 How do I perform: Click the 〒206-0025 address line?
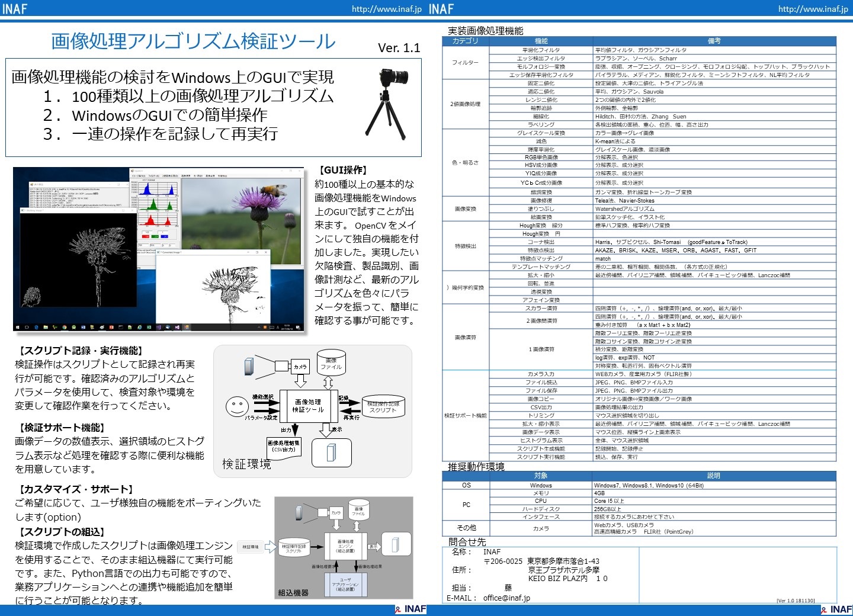pyautogui.click(x=541, y=561)
